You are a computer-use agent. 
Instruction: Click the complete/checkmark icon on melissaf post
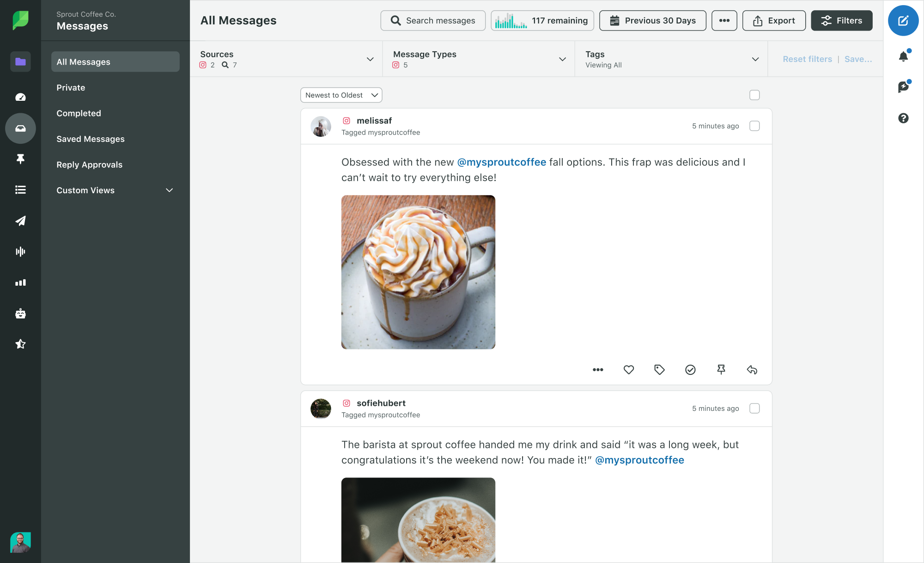691,370
